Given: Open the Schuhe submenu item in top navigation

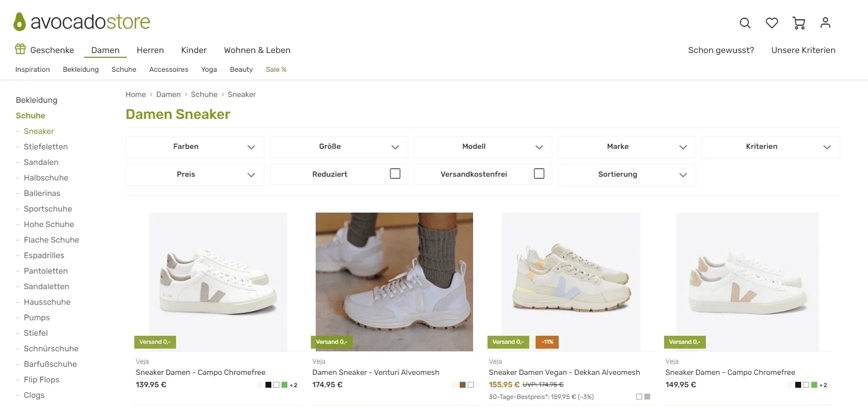Looking at the screenshot, I should [124, 70].
